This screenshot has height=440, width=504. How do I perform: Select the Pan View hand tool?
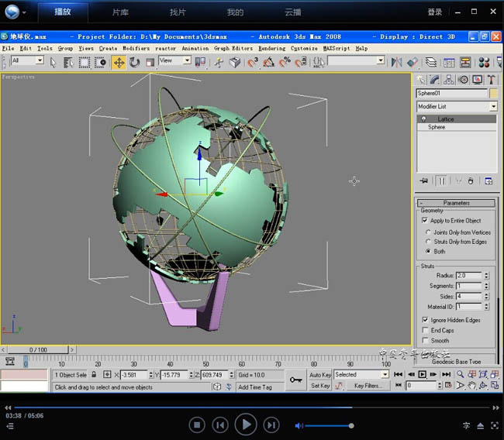(x=471, y=385)
